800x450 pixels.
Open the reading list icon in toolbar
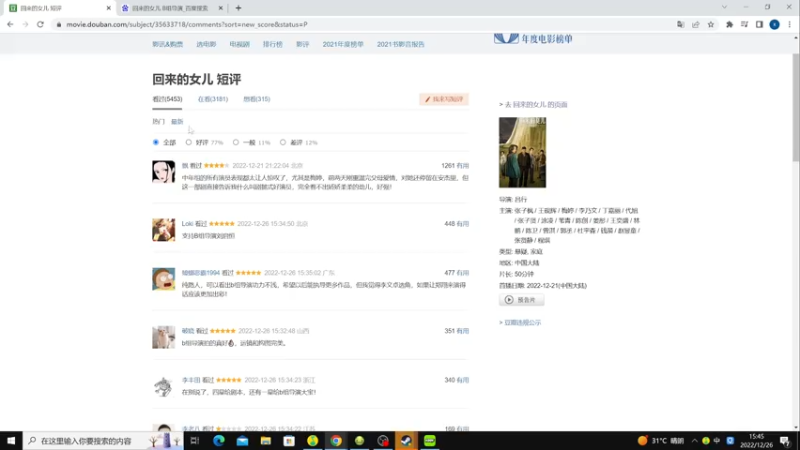pos(744,24)
